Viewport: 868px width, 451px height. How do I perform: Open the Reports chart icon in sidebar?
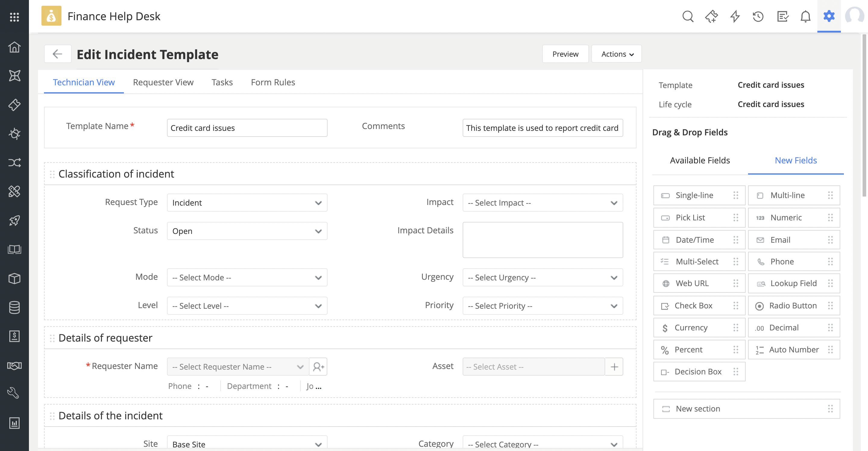pyautogui.click(x=14, y=423)
